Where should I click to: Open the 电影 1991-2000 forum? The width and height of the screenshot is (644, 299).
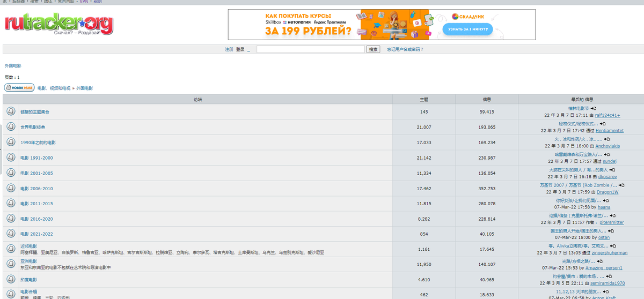(x=36, y=158)
